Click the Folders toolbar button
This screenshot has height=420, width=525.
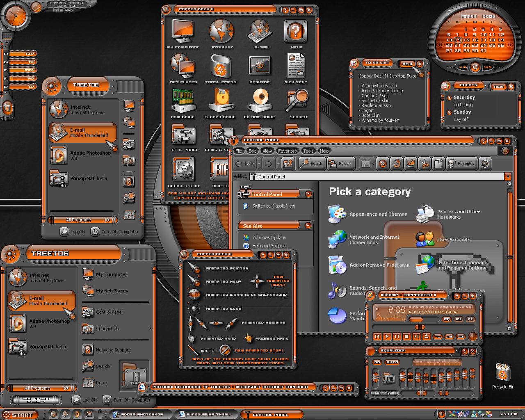tap(340, 164)
